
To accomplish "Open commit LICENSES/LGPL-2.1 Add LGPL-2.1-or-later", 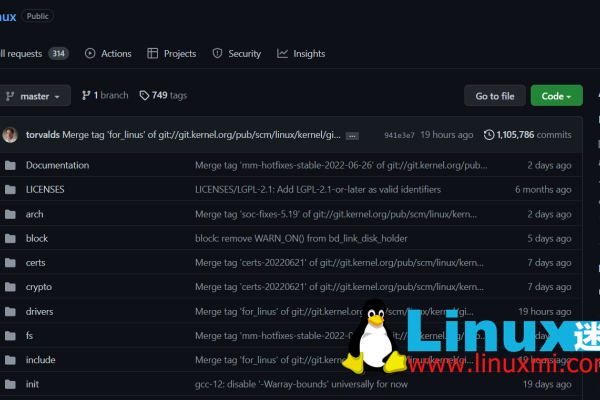I will [x=318, y=189].
